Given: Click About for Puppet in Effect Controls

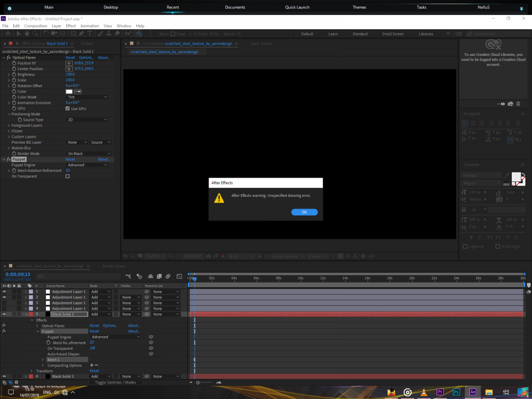Looking at the screenshot, I should click(104, 160).
